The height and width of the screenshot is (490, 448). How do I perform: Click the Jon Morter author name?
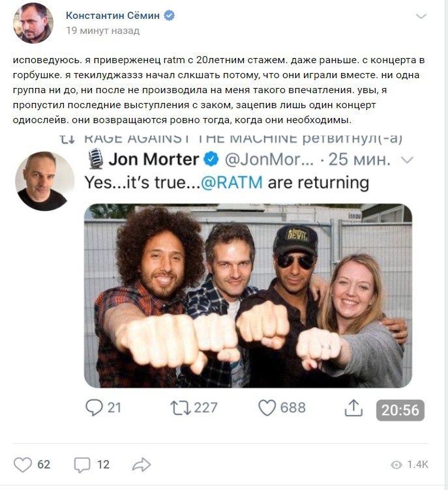pyautogui.click(x=154, y=160)
